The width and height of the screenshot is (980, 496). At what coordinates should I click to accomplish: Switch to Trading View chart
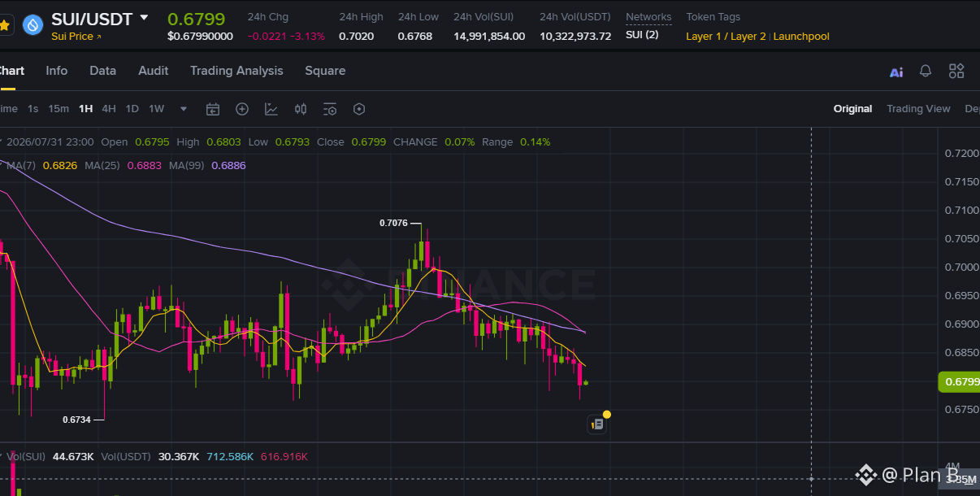(x=918, y=109)
